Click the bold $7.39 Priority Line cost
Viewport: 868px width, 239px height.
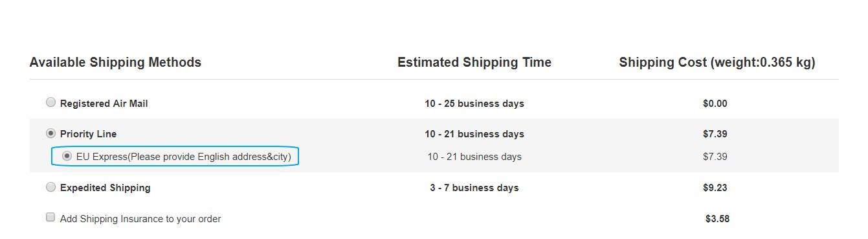(x=715, y=134)
